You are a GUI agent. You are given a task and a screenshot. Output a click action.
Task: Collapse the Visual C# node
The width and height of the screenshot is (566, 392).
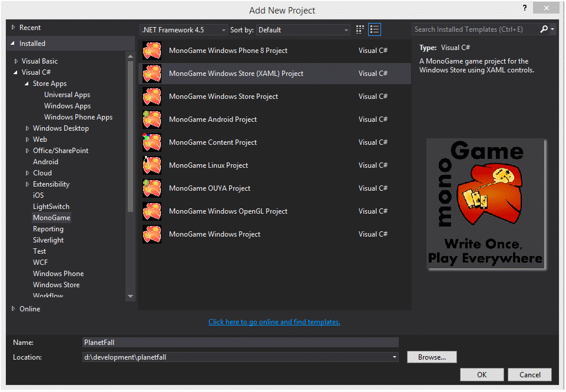[x=15, y=72]
